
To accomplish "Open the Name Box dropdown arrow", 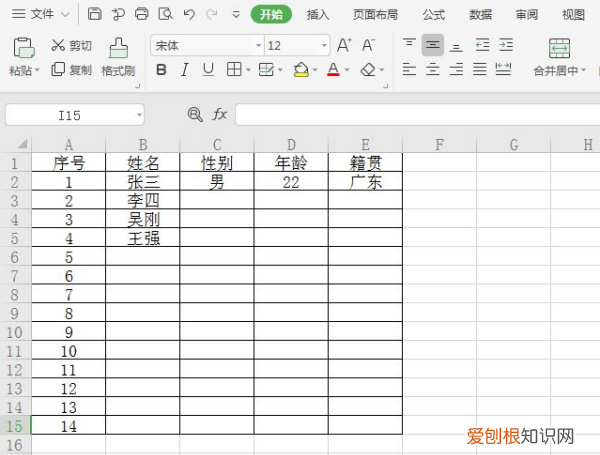I will (x=139, y=114).
